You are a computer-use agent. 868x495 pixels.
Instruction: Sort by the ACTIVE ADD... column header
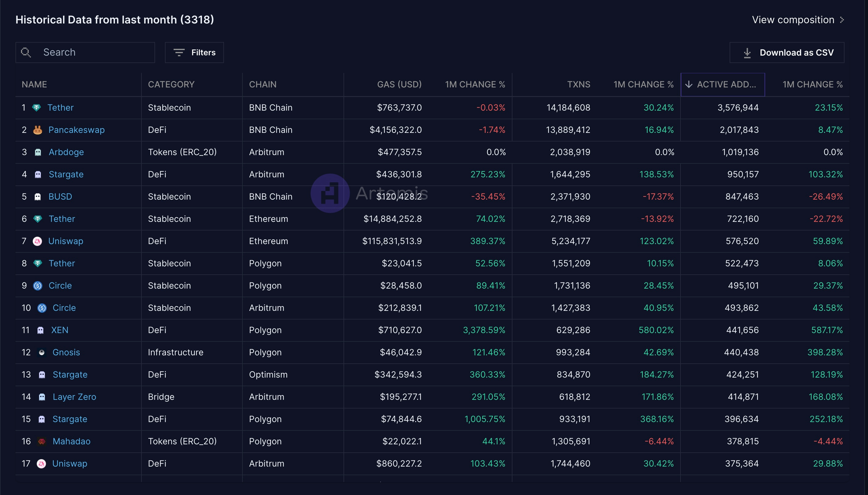click(723, 84)
